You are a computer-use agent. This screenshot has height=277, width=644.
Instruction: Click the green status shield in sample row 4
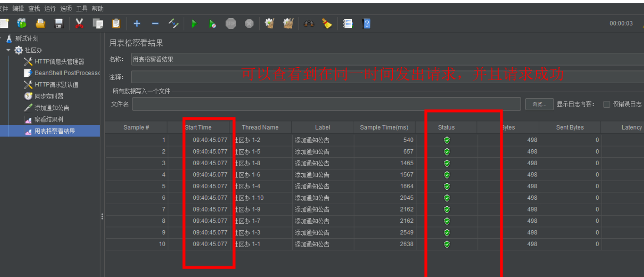click(x=446, y=175)
